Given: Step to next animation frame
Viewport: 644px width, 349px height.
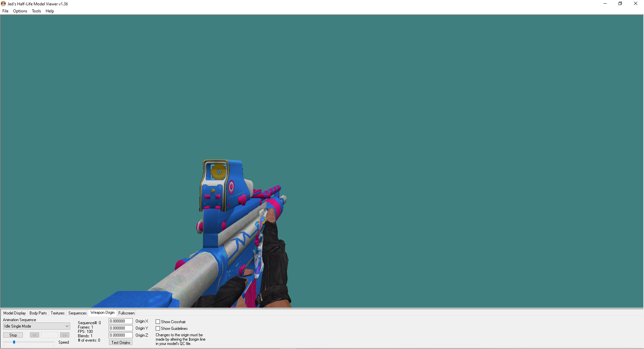Looking at the screenshot, I should [x=65, y=335].
